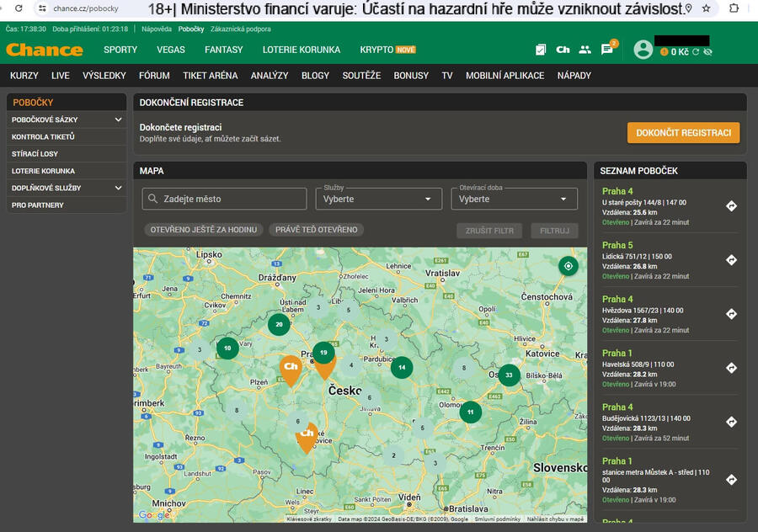The width and height of the screenshot is (758, 532).
Task: Center map on my location
Action: (568, 266)
